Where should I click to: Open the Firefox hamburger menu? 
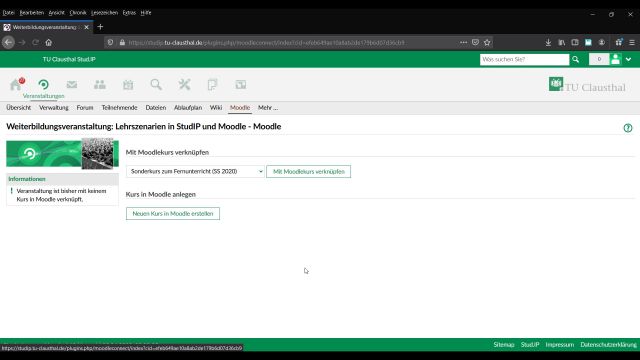point(632,42)
